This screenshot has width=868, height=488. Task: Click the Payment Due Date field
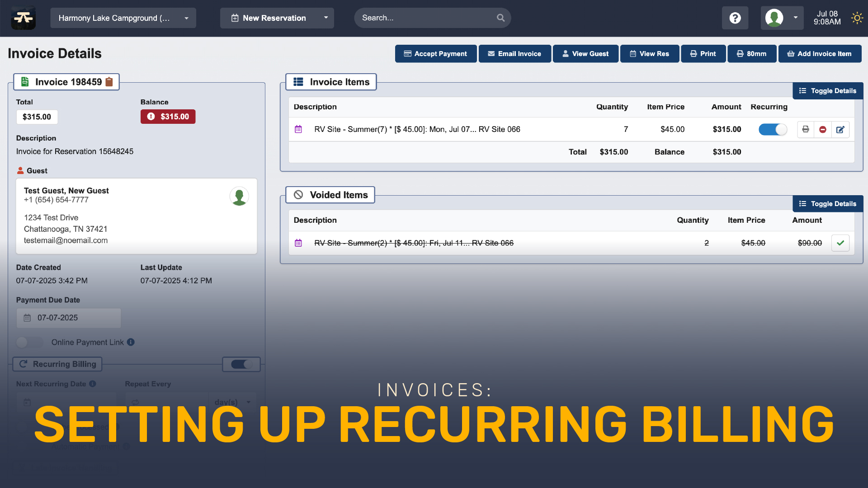tap(69, 318)
